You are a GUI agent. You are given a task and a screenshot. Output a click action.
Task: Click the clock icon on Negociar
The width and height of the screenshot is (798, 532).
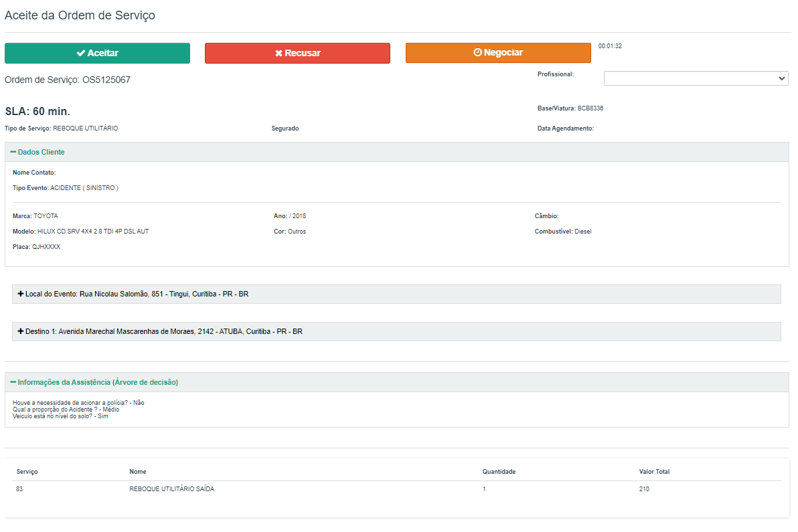477,53
